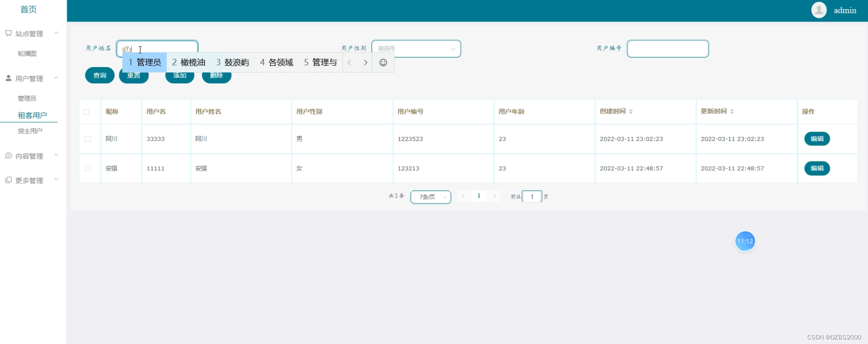868x344 pixels.
Task: Choose IME candidate 1 管理员
Action: click(145, 63)
